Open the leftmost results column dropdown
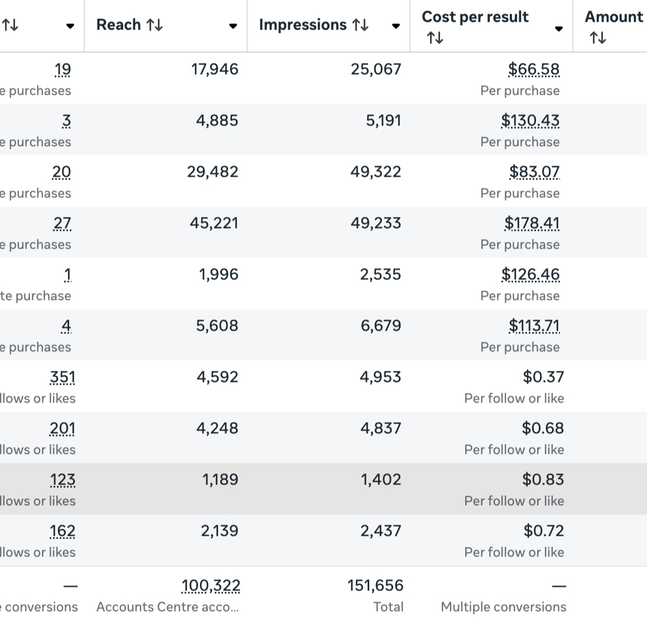647x644 pixels. (70, 26)
